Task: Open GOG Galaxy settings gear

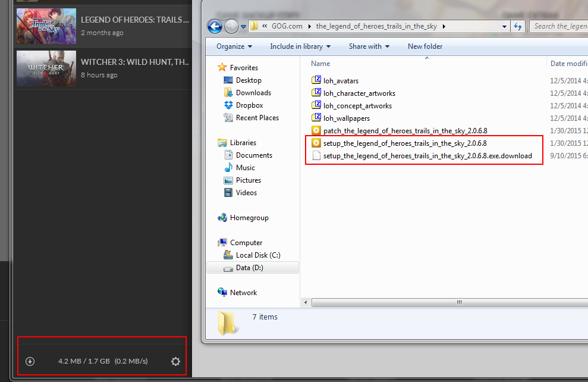Action: pyautogui.click(x=175, y=361)
